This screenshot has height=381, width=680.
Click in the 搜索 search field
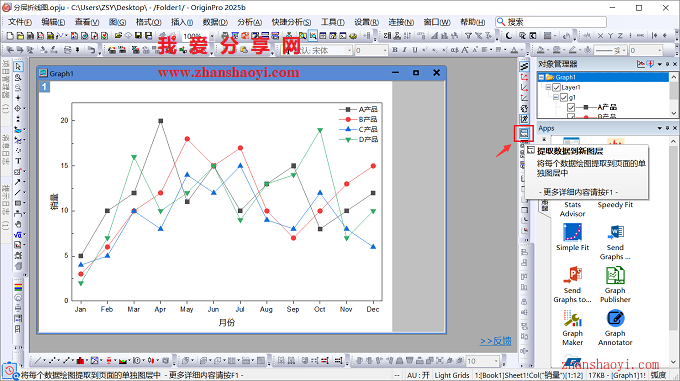(551, 22)
